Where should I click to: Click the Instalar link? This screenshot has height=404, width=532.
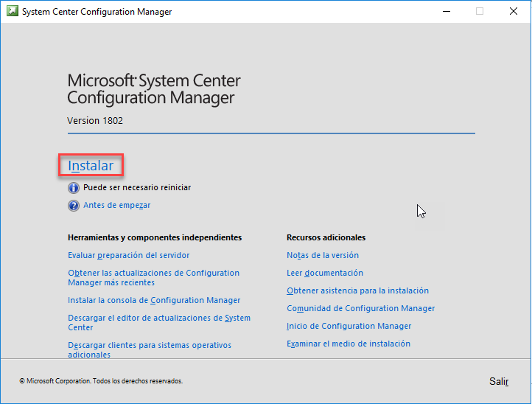coord(91,166)
